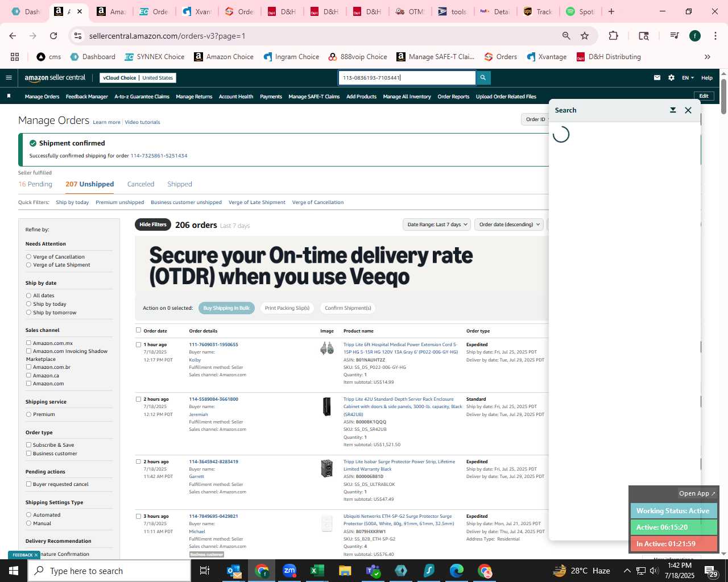Expand the system tray hidden icons chevron

[627, 571]
